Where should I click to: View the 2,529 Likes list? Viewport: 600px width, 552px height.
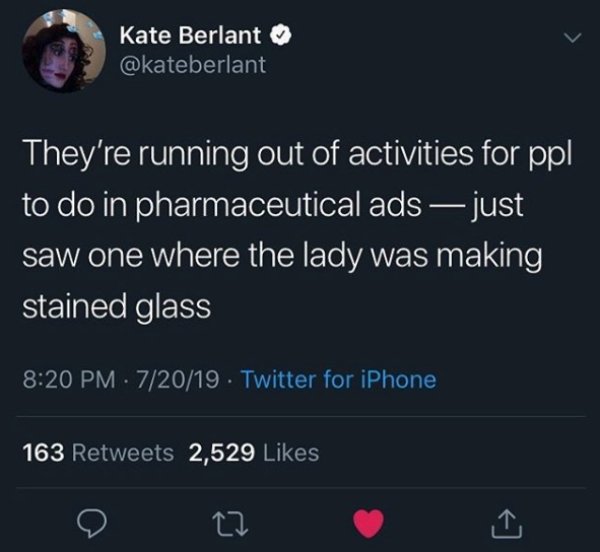click(254, 453)
